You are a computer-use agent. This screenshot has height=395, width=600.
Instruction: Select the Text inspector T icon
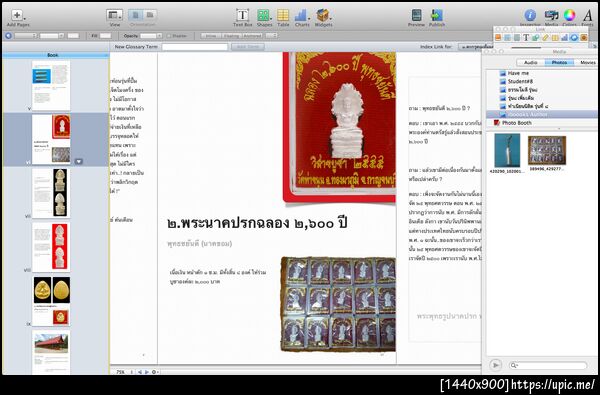pyautogui.click(x=526, y=38)
